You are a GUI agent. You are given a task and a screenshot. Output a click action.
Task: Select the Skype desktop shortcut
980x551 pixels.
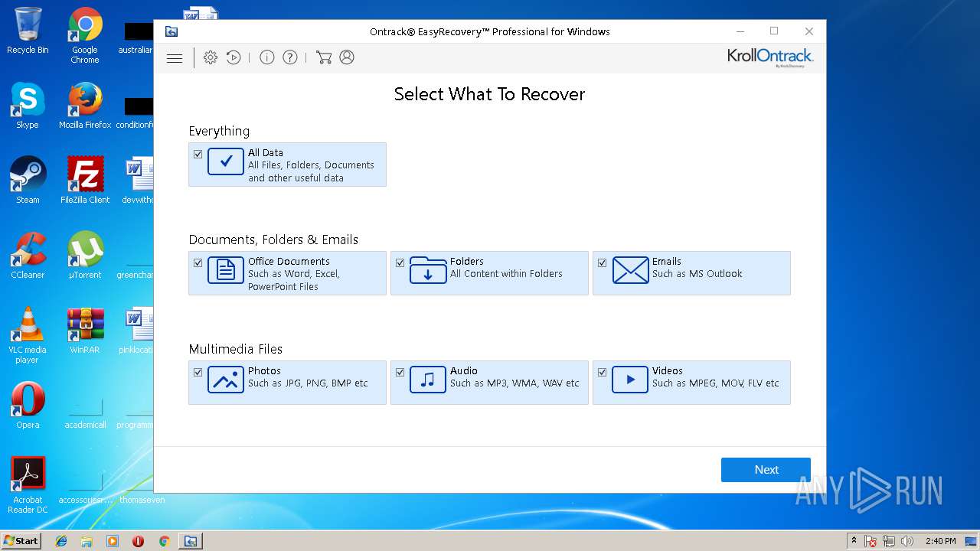[28, 106]
